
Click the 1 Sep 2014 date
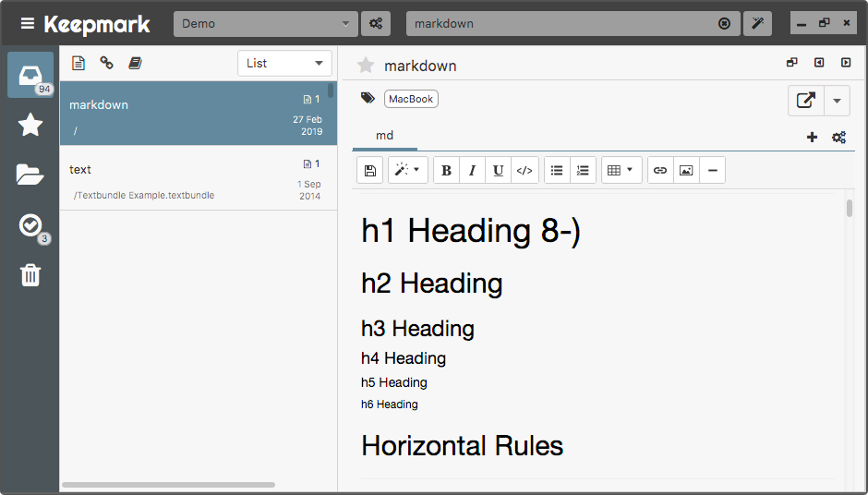[x=309, y=190]
